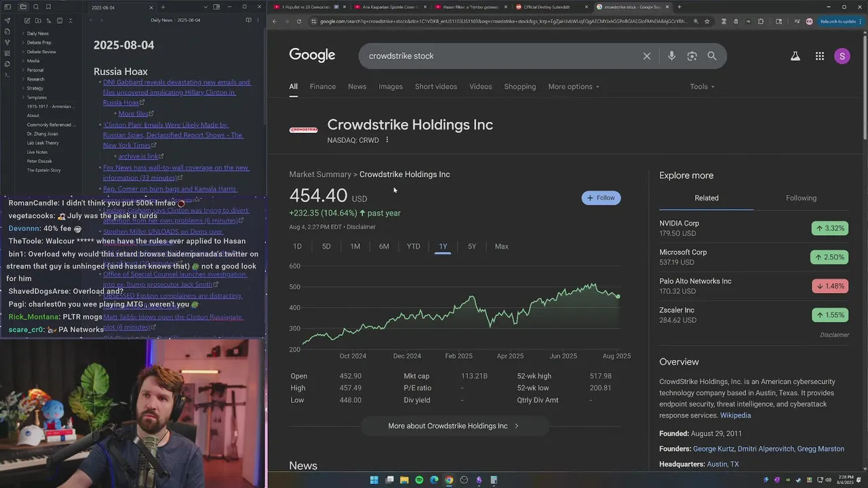Switch to Finance search tab

(323, 87)
